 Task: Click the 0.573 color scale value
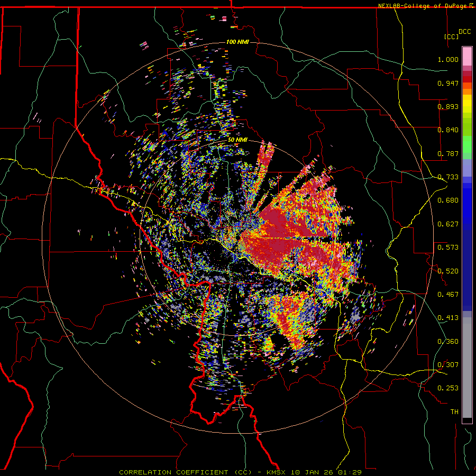click(448, 248)
